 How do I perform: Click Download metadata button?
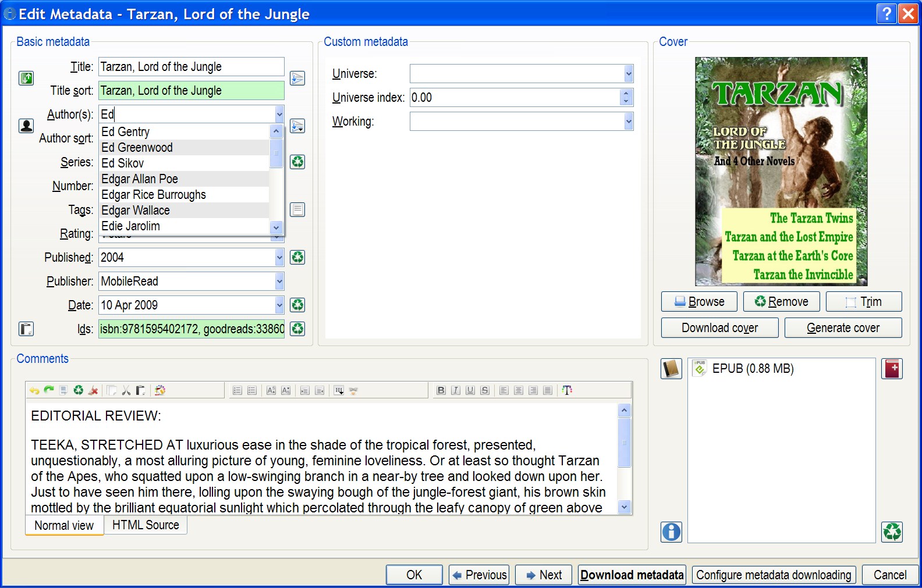(x=632, y=575)
